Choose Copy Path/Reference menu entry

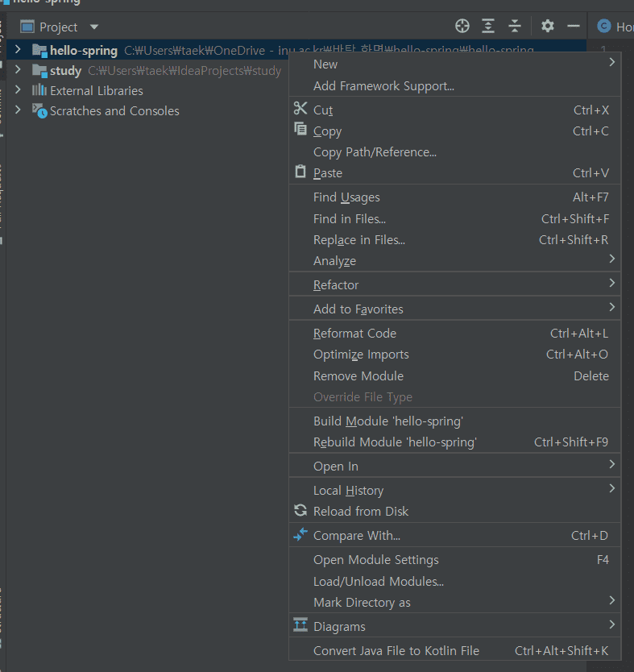[x=455, y=151]
